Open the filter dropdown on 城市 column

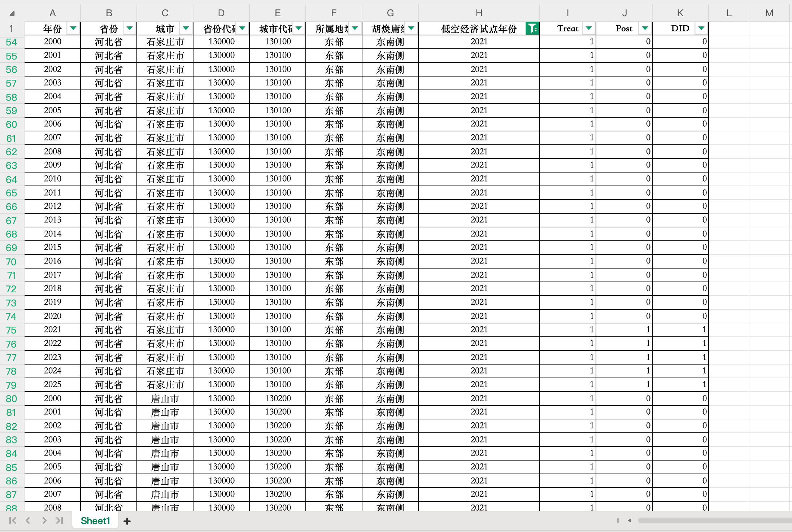(x=186, y=28)
